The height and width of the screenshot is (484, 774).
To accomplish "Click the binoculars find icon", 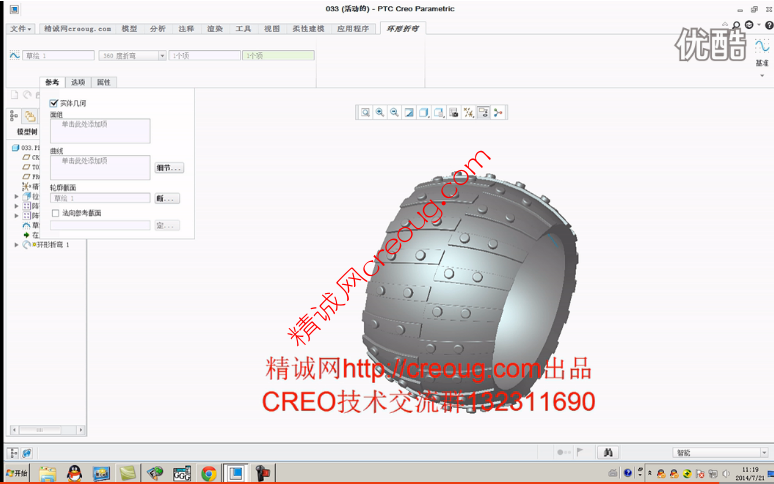I will 608,452.
